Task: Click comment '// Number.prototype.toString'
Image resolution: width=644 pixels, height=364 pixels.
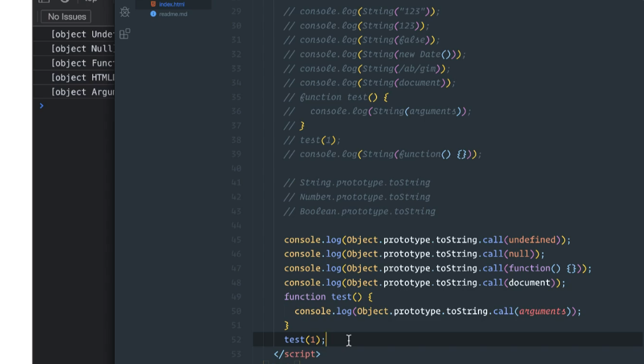Action: 357,197
